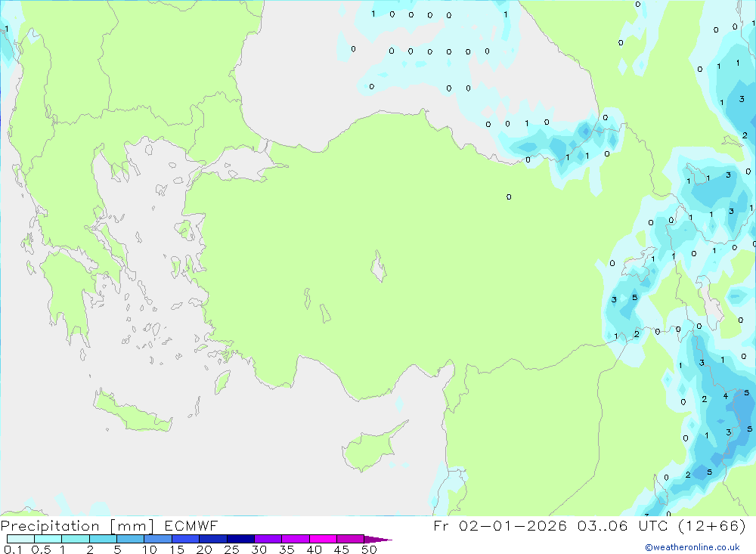756x554 pixels.
Task: Pick the 1–2 mm legend color swatch
Action: click(x=76, y=539)
